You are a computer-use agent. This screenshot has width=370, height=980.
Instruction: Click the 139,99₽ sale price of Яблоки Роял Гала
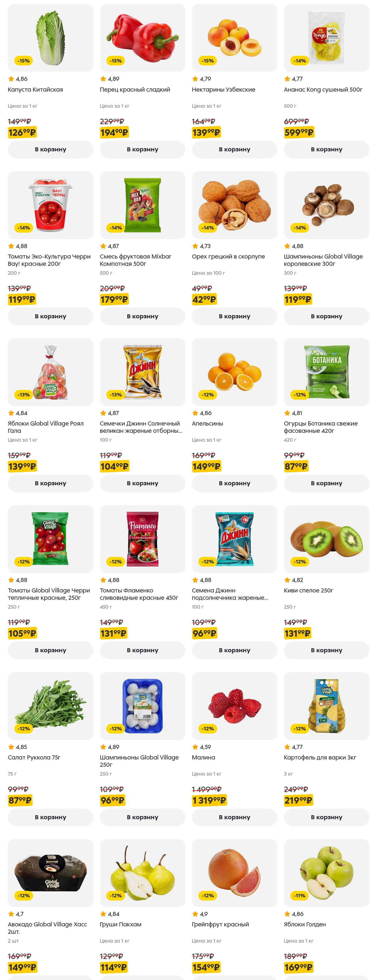tap(22, 466)
